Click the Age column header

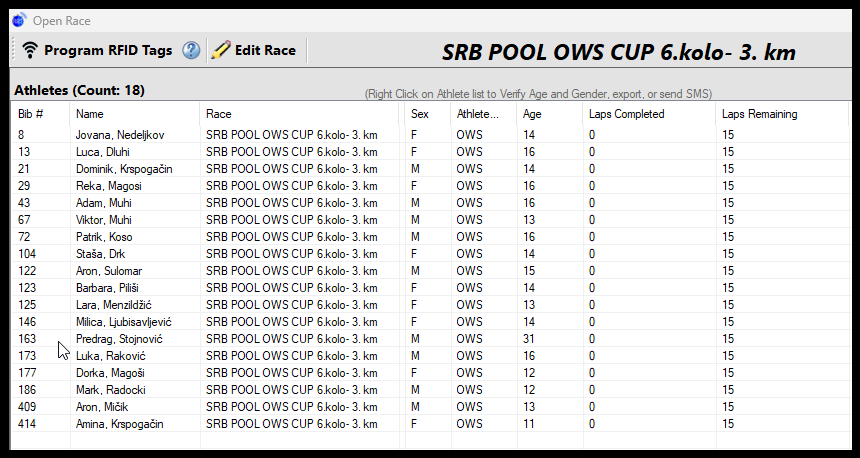point(550,114)
